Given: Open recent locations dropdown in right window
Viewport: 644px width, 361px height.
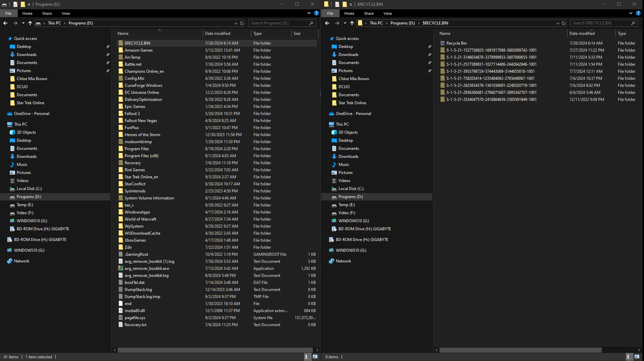Looking at the screenshot, I should (345, 23).
